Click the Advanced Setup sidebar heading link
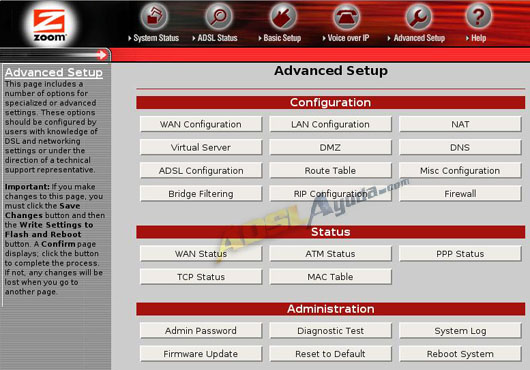530x370 pixels. point(54,72)
